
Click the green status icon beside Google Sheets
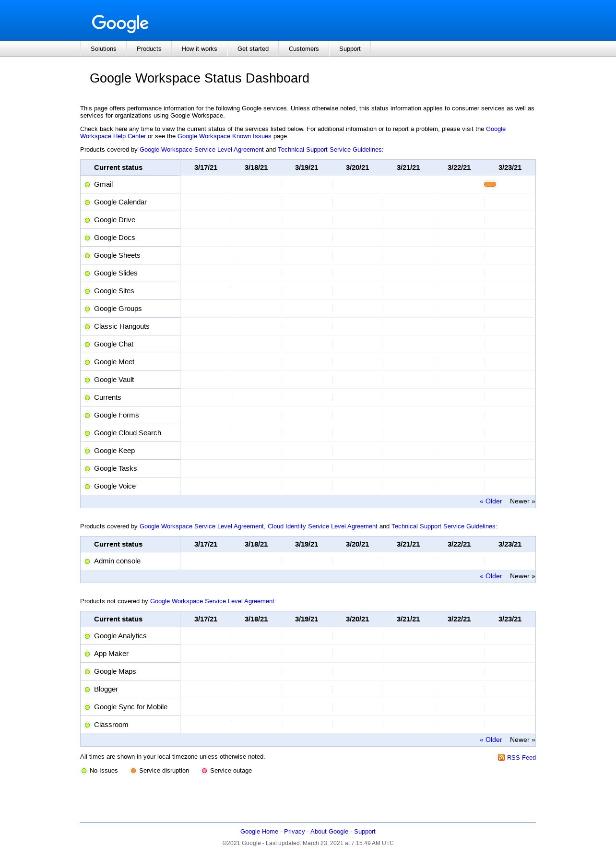pos(87,256)
